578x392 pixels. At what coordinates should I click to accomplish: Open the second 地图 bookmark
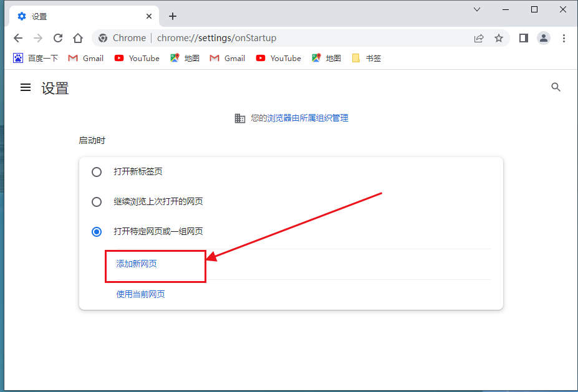click(x=326, y=58)
